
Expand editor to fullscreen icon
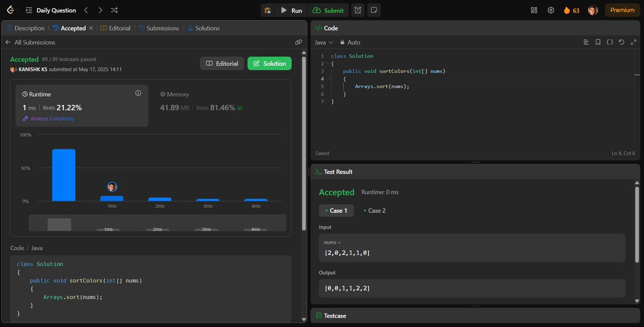coord(633,42)
